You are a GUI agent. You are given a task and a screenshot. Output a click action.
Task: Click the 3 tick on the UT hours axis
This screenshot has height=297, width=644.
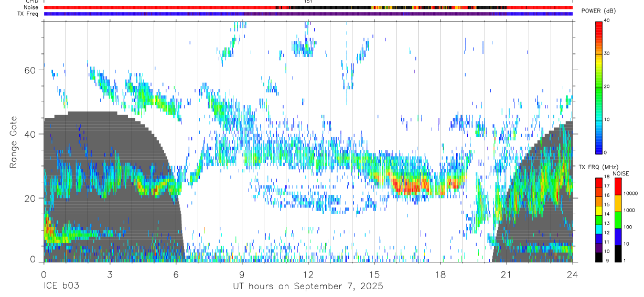pos(110,274)
